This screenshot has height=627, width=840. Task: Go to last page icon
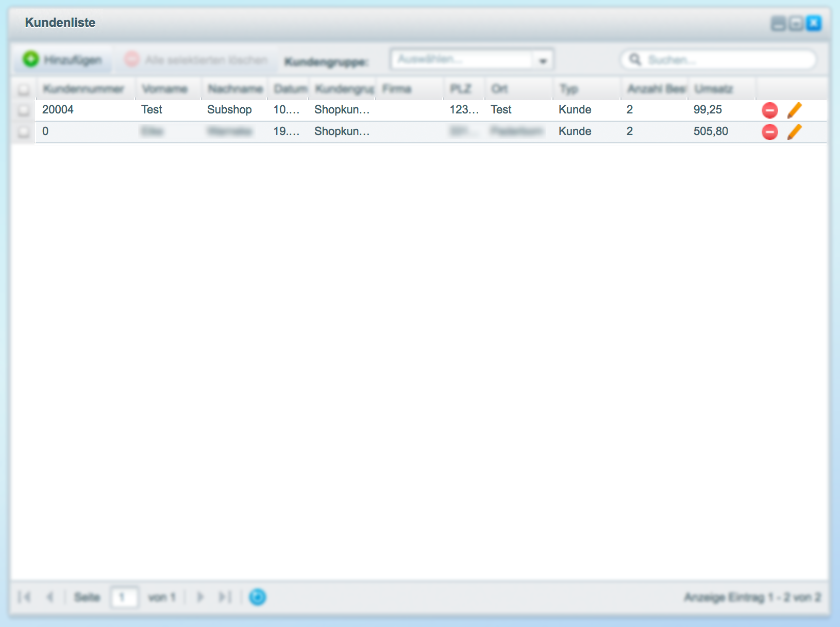225,597
